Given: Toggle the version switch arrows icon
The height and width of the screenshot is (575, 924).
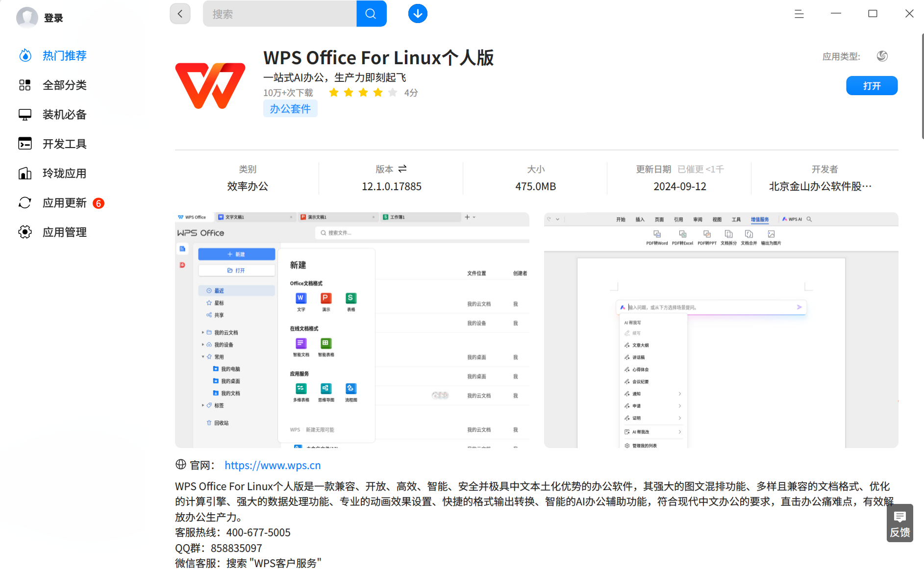Looking at the screenshot, I should click(402, 169).
